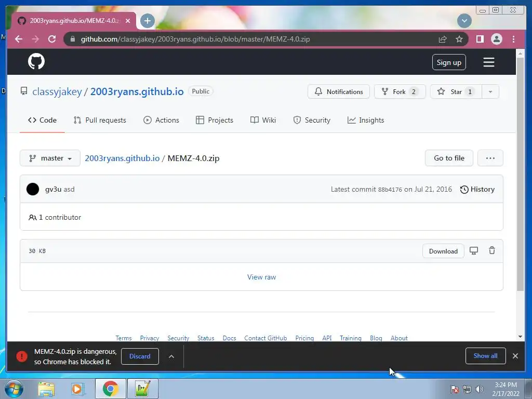
Task: Open the file more-options ellipsis button
Action: click(x=490, y=158)
